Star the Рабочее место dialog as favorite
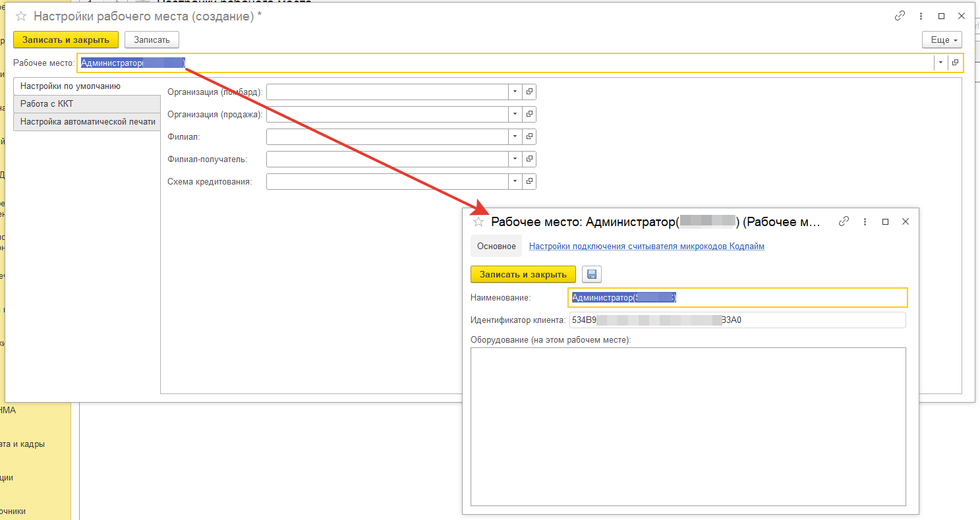Viewport: 980px width, 520px height. click(x=479, y=222)
